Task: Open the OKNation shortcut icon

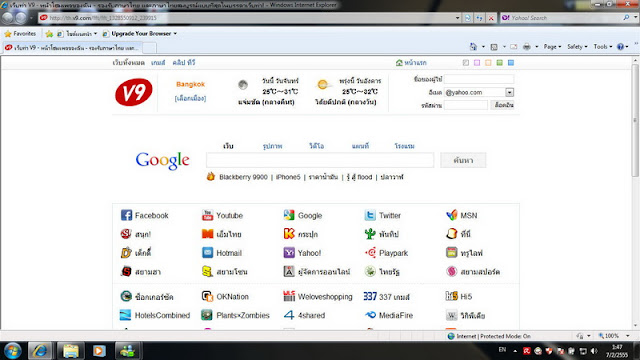Action: 207,296
